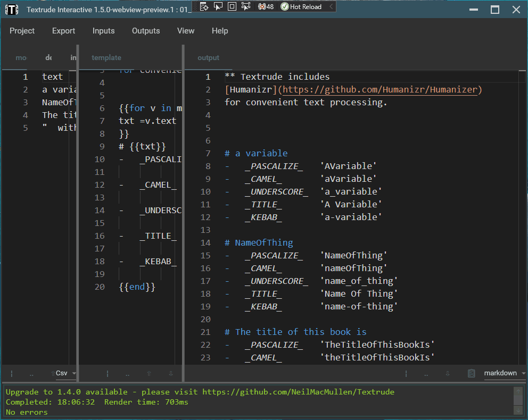The height and width of the screenshot is (420, 528).
Task: Click the Textrude app logo in title bar
Action: pyautogui.click(x=11, y=9)
